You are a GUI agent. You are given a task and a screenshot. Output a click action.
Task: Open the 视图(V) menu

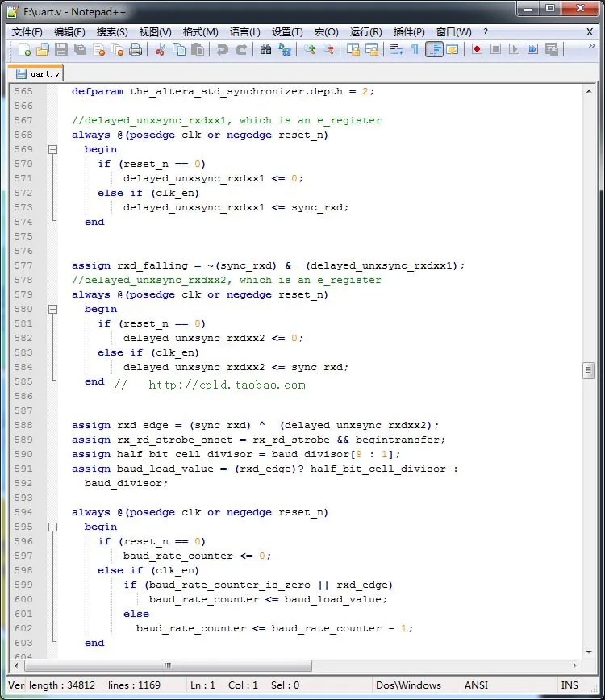(156, 32)
